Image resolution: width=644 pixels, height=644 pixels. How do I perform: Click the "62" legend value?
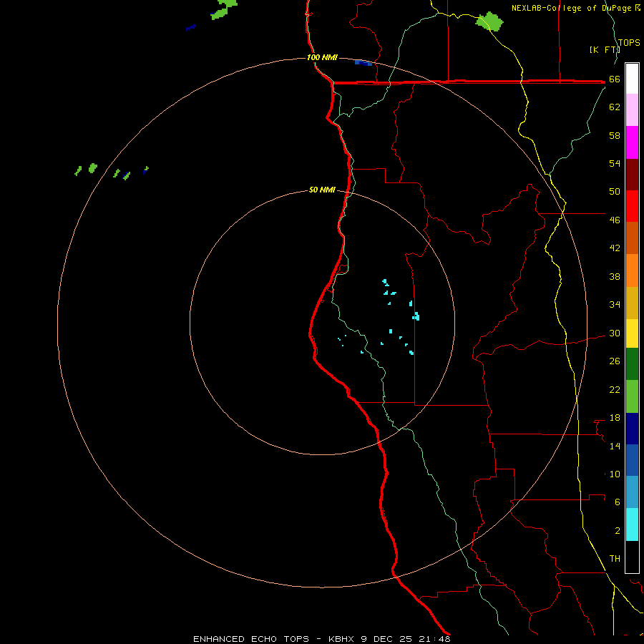tap(615, 107)
